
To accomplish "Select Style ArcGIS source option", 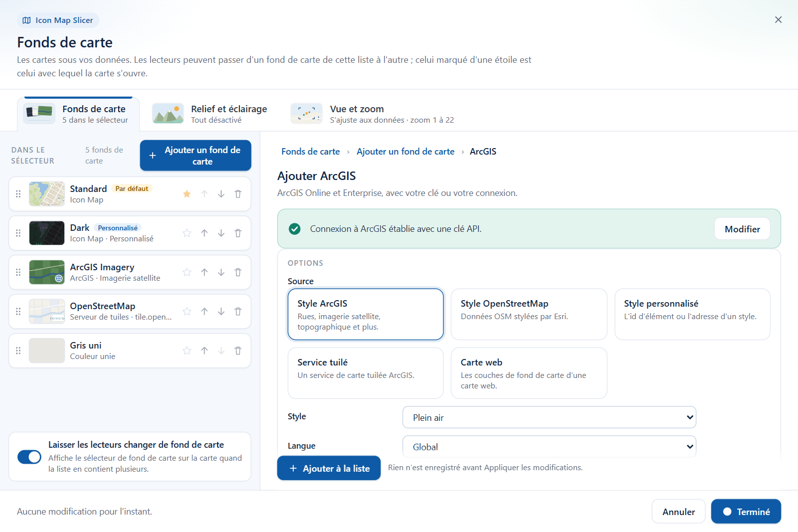I will [366, 314].
